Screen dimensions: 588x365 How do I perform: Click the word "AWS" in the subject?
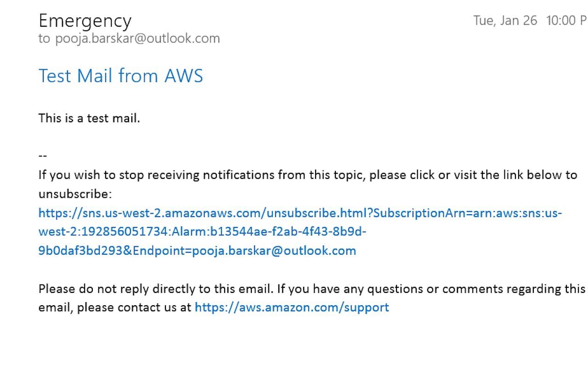pyautogui.click(x=184, y=76)
